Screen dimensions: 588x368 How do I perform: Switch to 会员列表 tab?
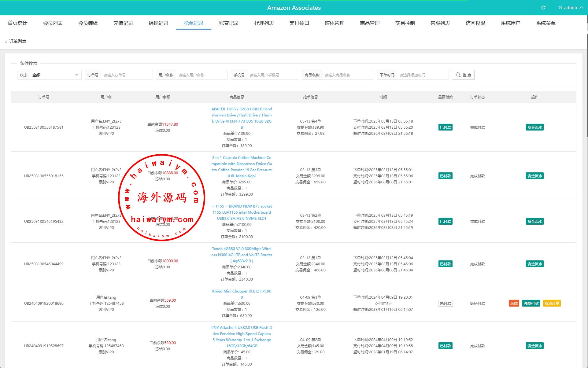(53, 23)
